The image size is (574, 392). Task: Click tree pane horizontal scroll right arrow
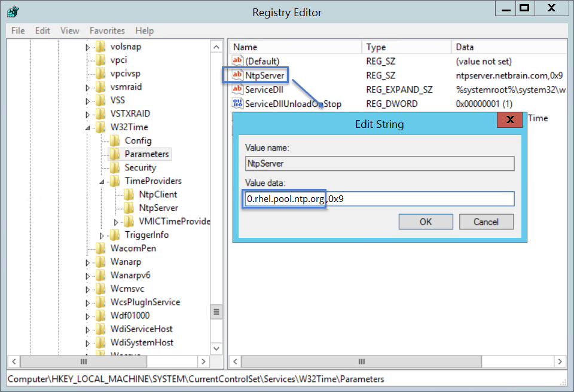tap(203, 362)
